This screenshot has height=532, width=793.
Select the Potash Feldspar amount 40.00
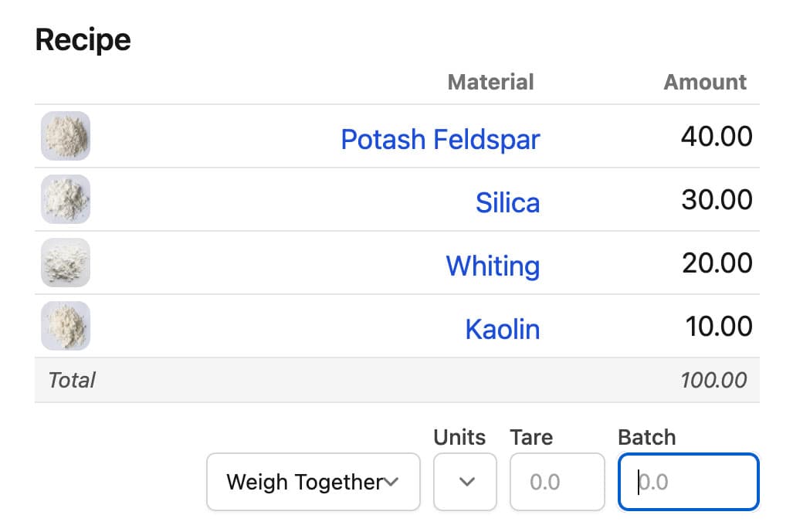[x=717, y=137]
